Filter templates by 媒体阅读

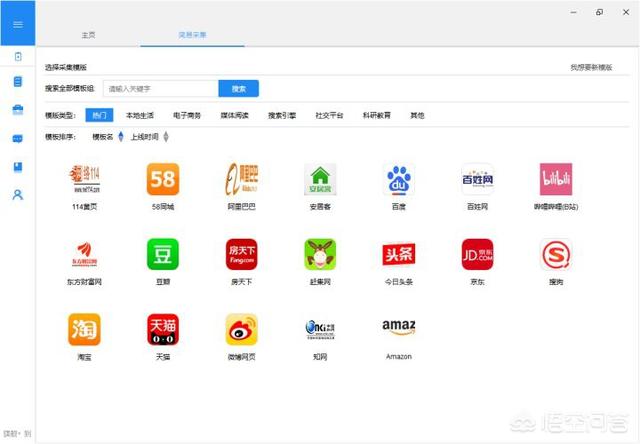coord(235,115)
